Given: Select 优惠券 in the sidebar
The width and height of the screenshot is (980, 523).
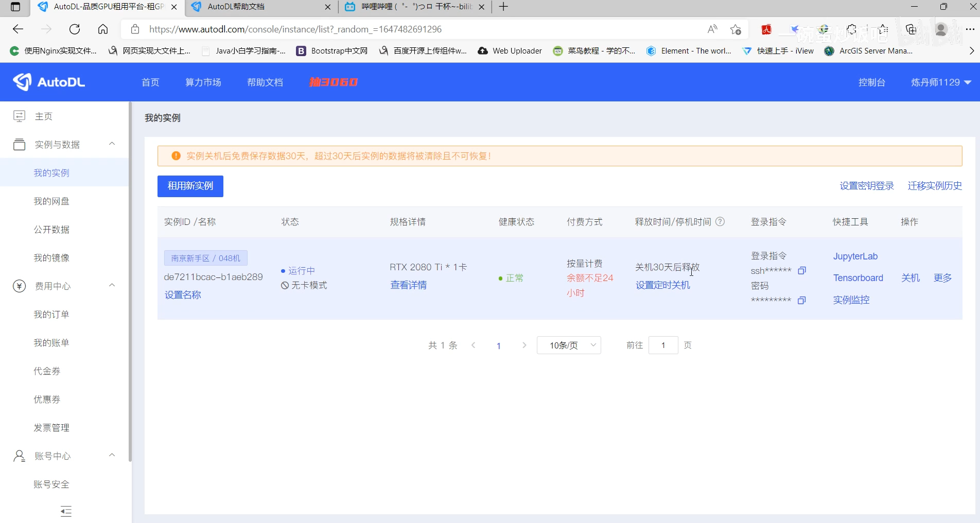Looking at the screenshot, I should click(x=64, y=399).
